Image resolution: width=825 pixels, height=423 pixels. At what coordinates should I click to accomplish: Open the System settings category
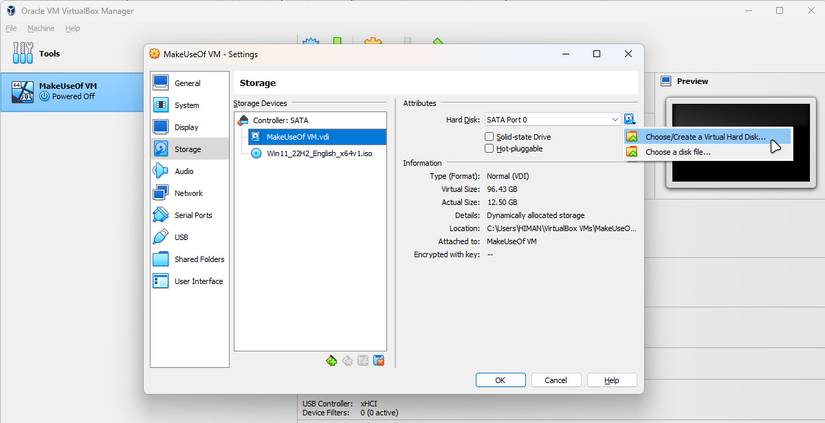click(189, 105)
